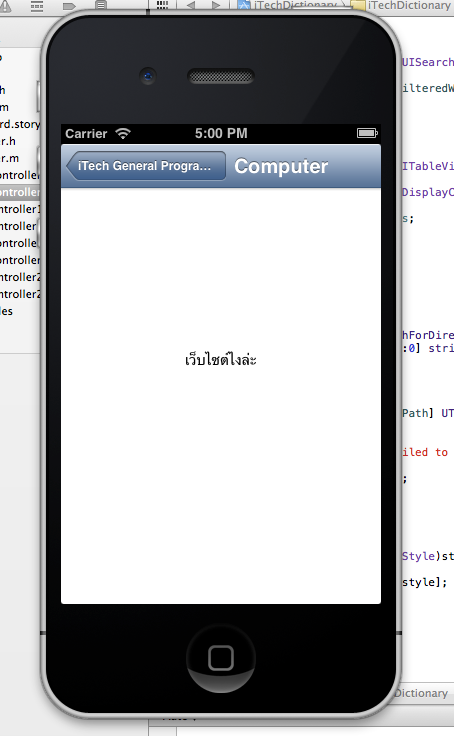
Task: Click the 'Style)st' code line in editor
Action: coord(428,556)
